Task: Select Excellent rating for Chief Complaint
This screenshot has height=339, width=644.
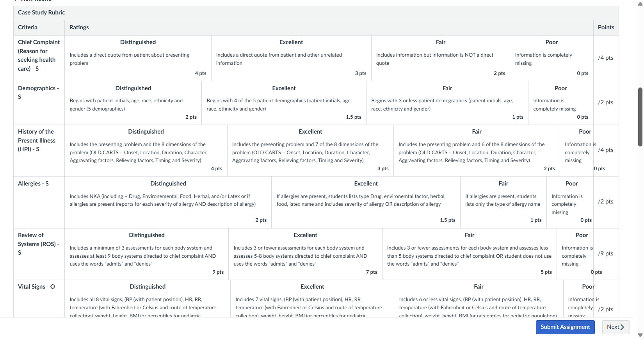Action: point(291,58)
